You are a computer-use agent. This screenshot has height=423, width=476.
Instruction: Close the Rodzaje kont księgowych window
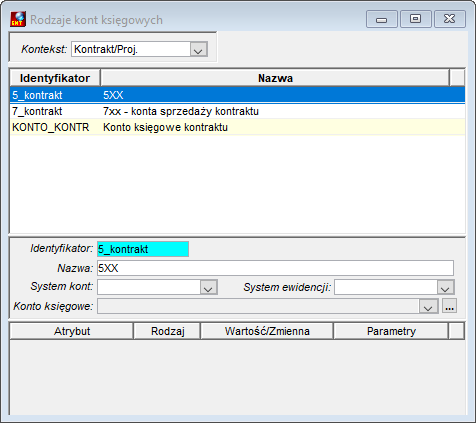click(450, 19)
